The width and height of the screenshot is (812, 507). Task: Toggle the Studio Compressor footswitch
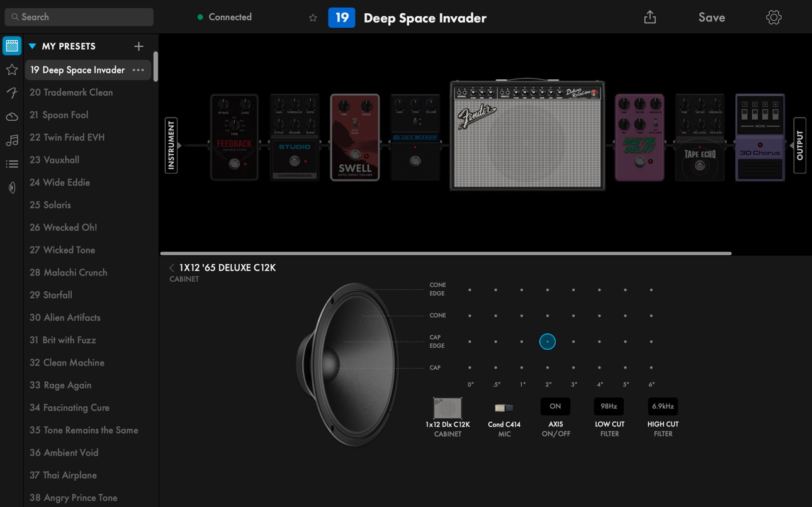(x=295, y=162)
